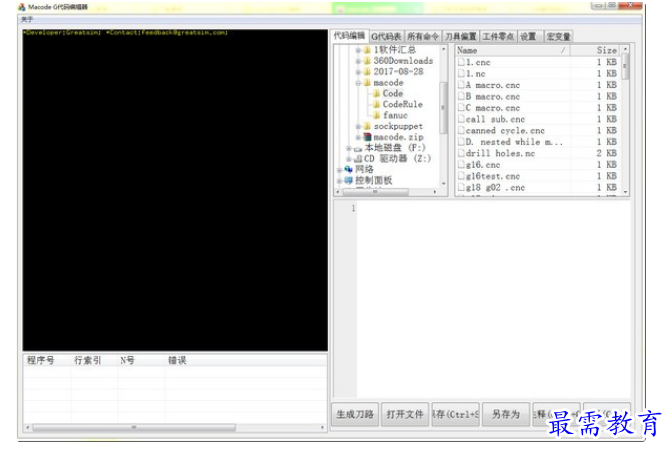Select the sockpuppet folder
Image resolution: width=670 pixels, height=455 pixels.
click(x=398, y=126)
